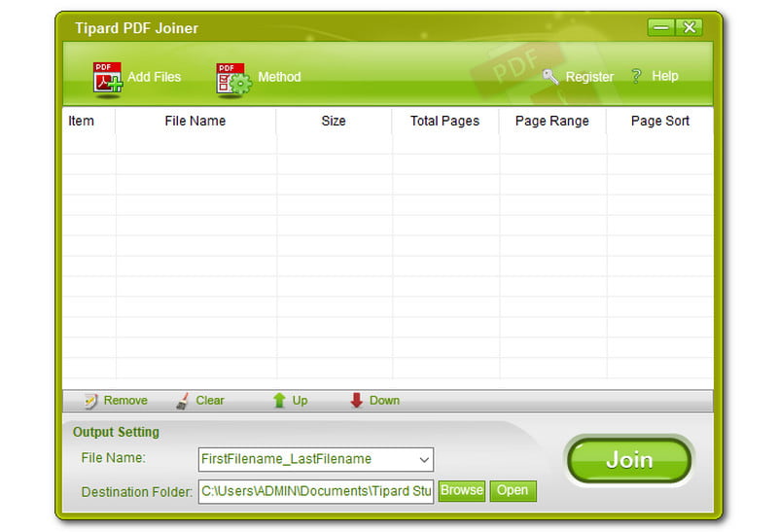This screenshot has width=778, height=532.
Task: Click the red Down arrow icon
Action: click(356, 400)
